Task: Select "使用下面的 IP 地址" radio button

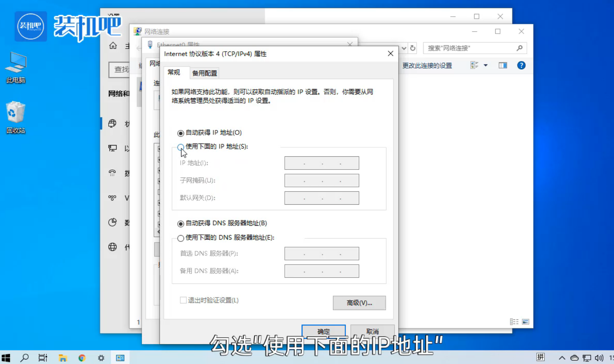Action: pos(181,147)
